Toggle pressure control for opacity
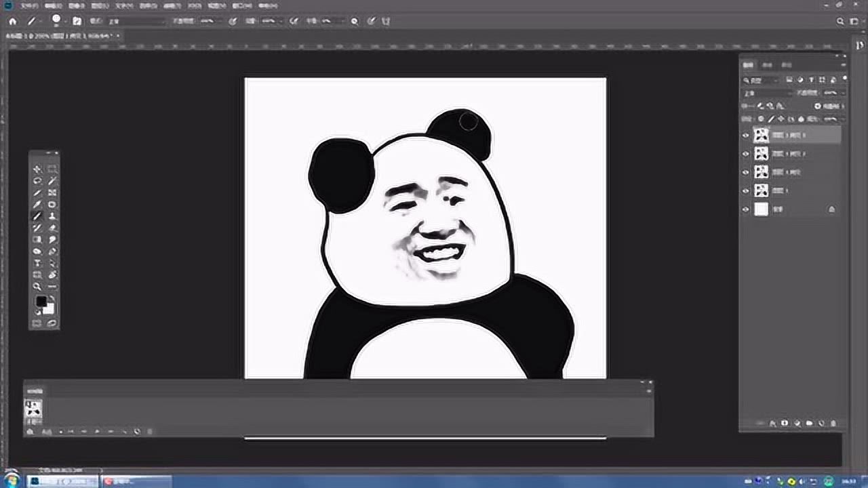Screen dimensions: 868x488 tap(233, 21)
